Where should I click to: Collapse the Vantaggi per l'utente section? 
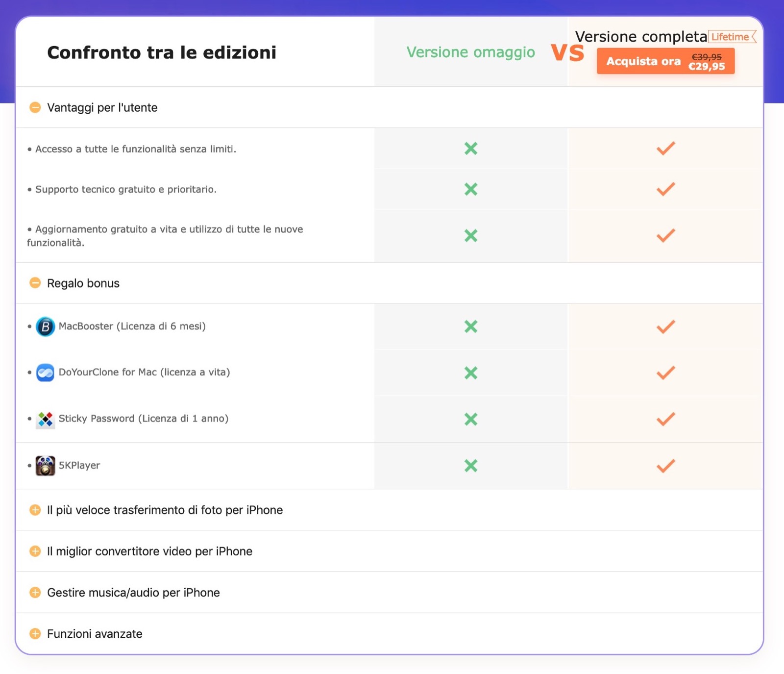point(35,107)
